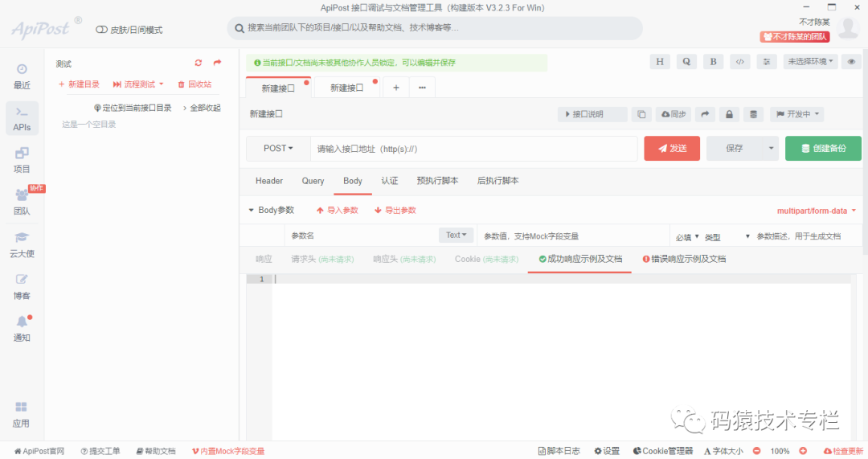Open the 博客 blog sidebar icon
868x459 pixels.
tap(22, 287)
